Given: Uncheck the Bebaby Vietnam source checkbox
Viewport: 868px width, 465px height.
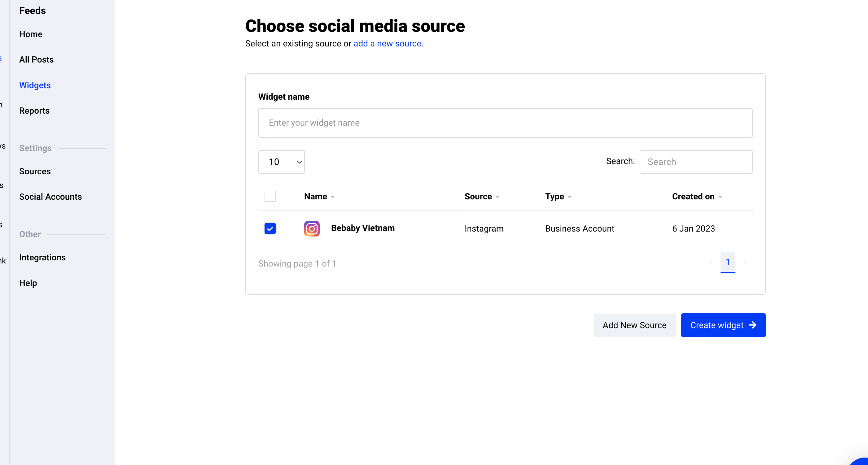Looking at the screenshot, I should tap(270, 228).
